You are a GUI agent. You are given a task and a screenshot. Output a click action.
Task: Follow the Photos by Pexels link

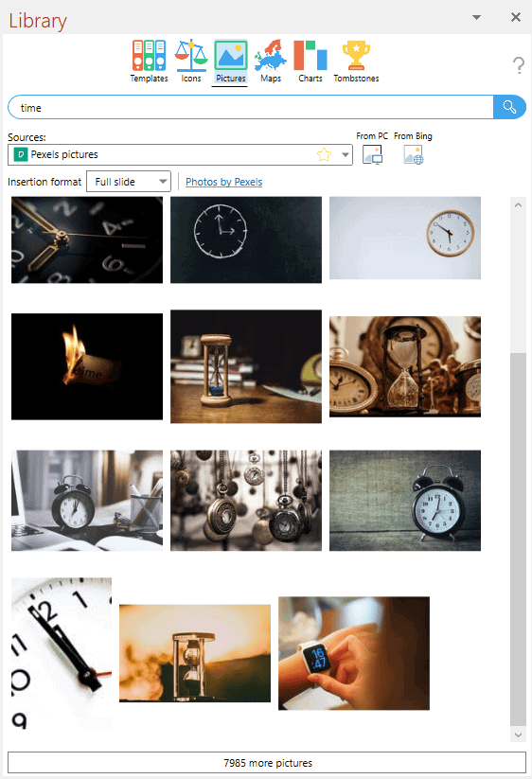(224, 182)
